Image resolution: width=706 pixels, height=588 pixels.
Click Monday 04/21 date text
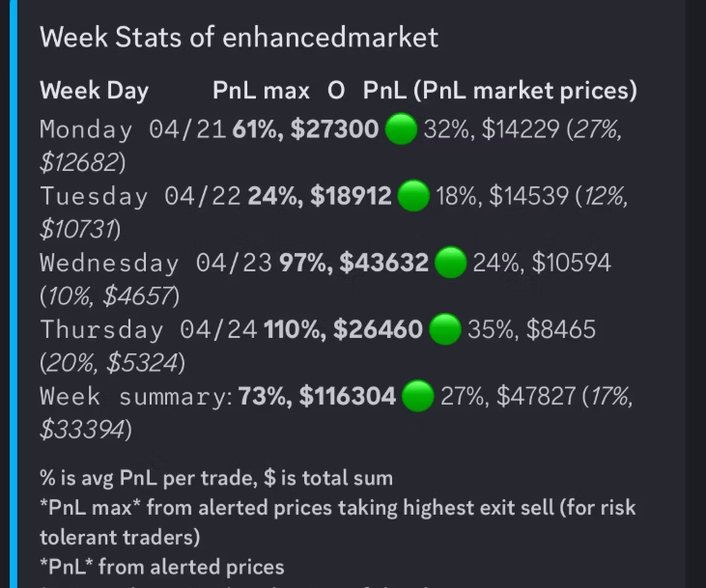point(133,129)
